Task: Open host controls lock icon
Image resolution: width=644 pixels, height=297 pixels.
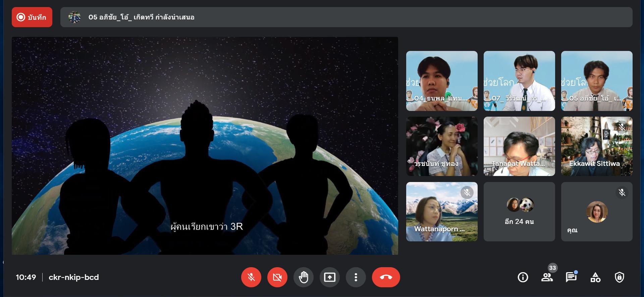Action: 619,277
